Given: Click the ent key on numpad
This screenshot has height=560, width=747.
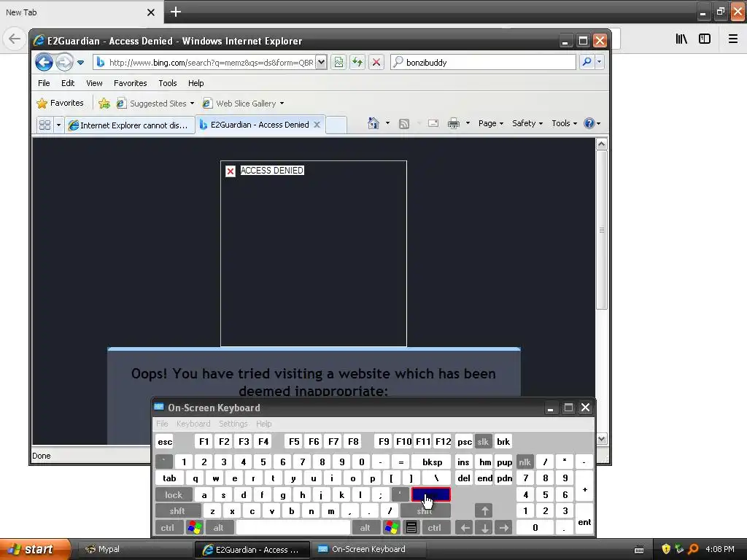Looking at the screenshot, I should pos(584,519).
